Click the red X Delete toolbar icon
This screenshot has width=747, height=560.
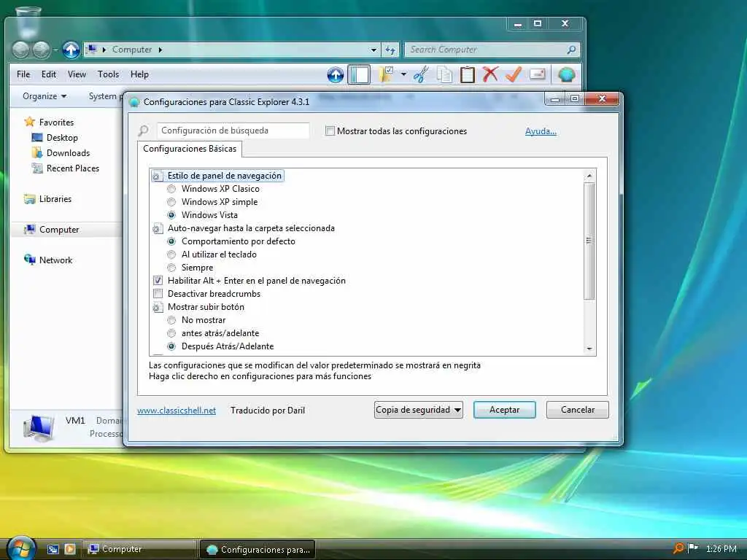490,74
